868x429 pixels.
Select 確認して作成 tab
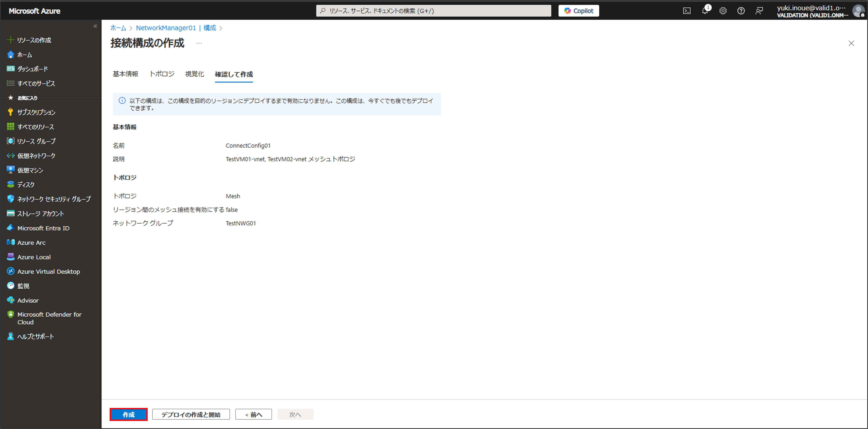point(234,74)
